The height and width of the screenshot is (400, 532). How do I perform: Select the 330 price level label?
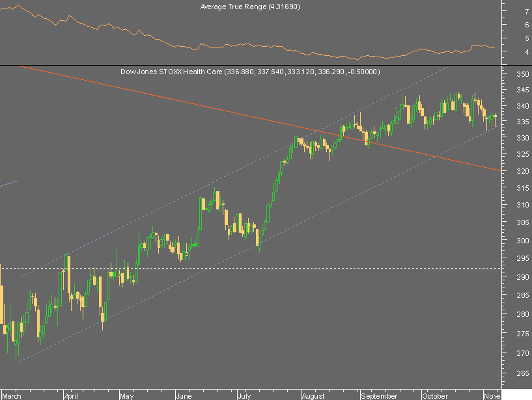(x=522, y=138)
